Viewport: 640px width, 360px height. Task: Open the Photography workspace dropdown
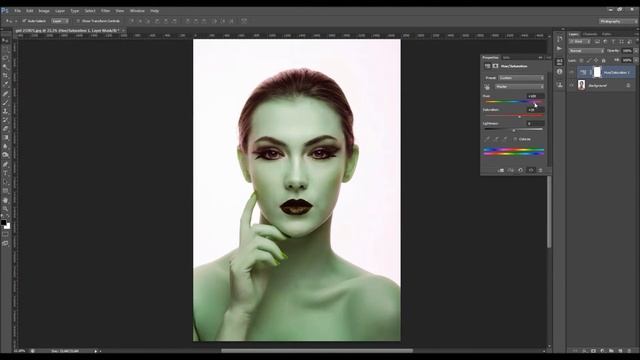618,21
